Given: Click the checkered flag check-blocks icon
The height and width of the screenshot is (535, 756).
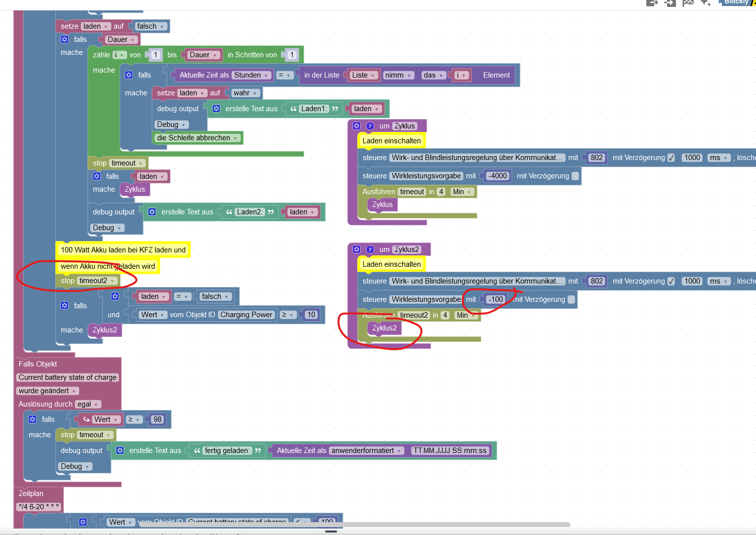Looking at the screenshot, I should (x=688, y=2).
